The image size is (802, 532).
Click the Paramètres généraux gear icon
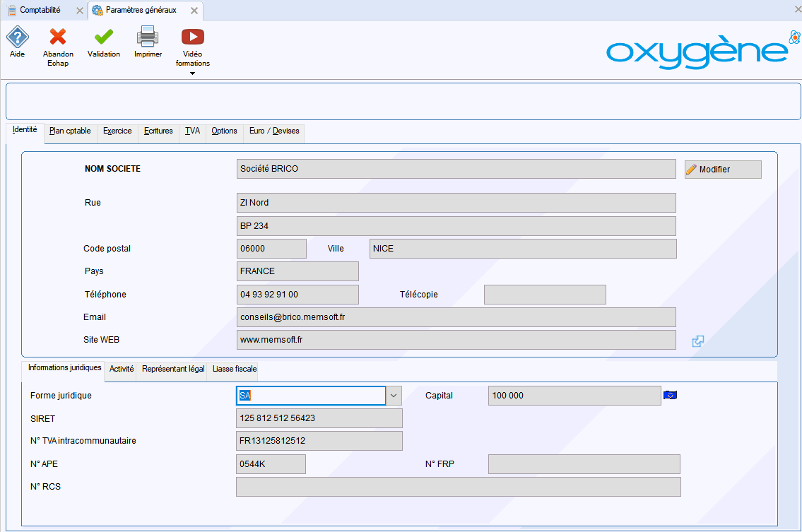(98, 10)
